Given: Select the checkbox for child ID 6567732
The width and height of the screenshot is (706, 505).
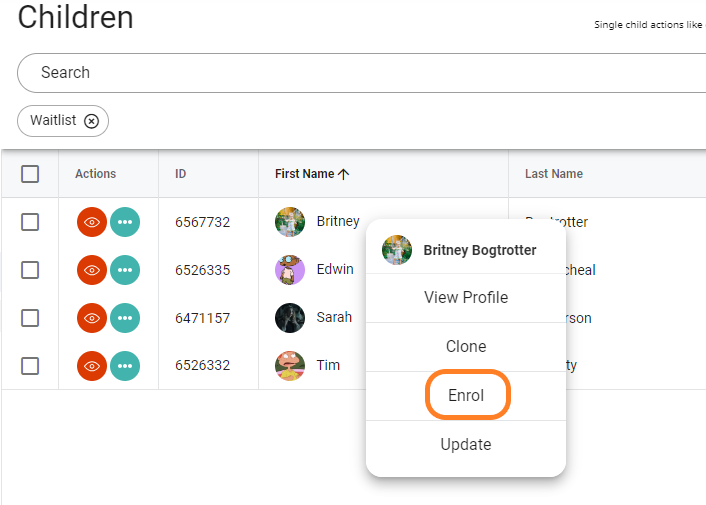Looking at the screenshot, I should point(30,222).
